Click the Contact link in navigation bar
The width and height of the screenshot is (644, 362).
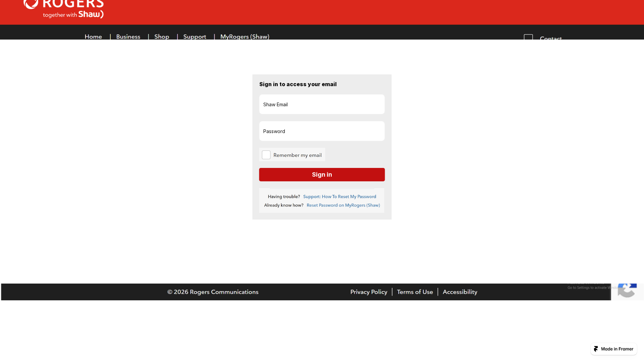click(551, 38)
